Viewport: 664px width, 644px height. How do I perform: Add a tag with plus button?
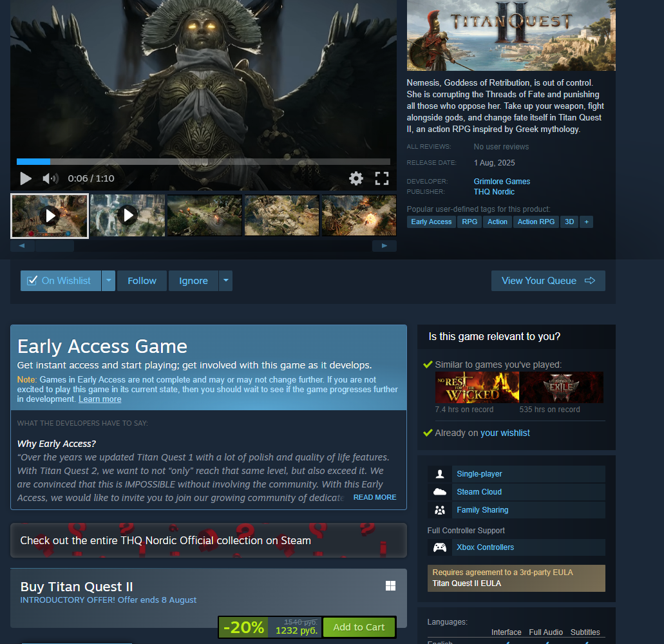(x=587, y=222)
